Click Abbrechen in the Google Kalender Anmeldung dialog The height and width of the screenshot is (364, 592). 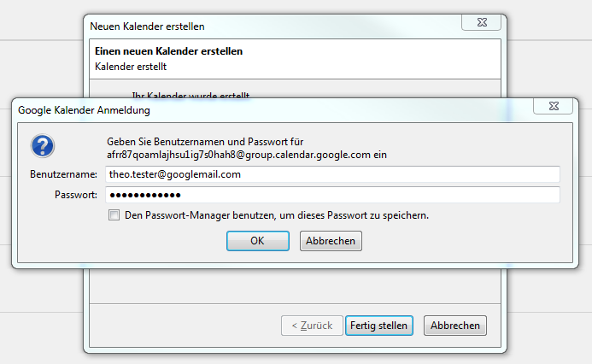click(331, 241)
